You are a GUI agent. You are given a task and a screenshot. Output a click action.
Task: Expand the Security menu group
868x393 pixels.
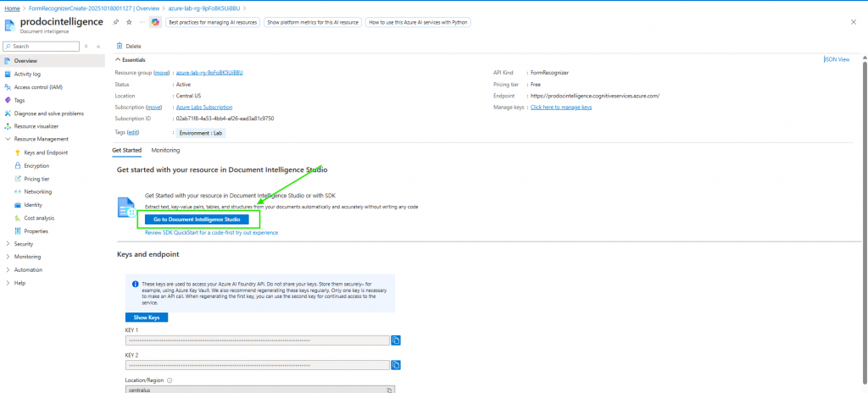tap(8, 244)
